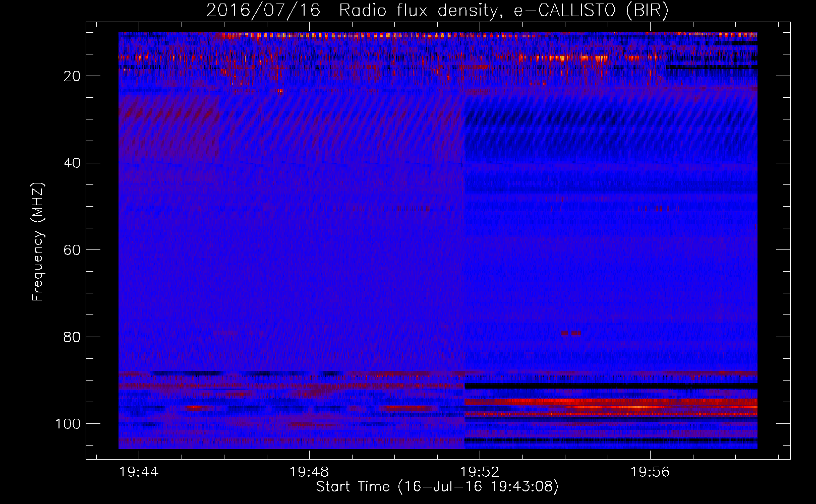816x504 pixels.
Task: Click the bright red emission band near 95 MHz
Action: coord(611,403)
